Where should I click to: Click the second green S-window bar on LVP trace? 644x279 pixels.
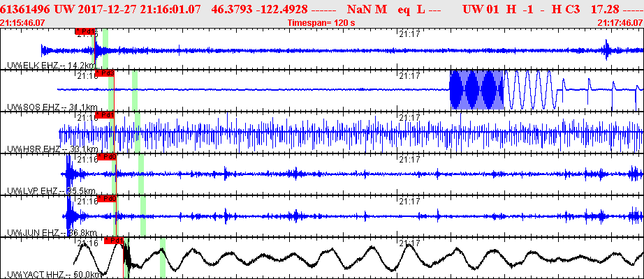coord(141,174)
